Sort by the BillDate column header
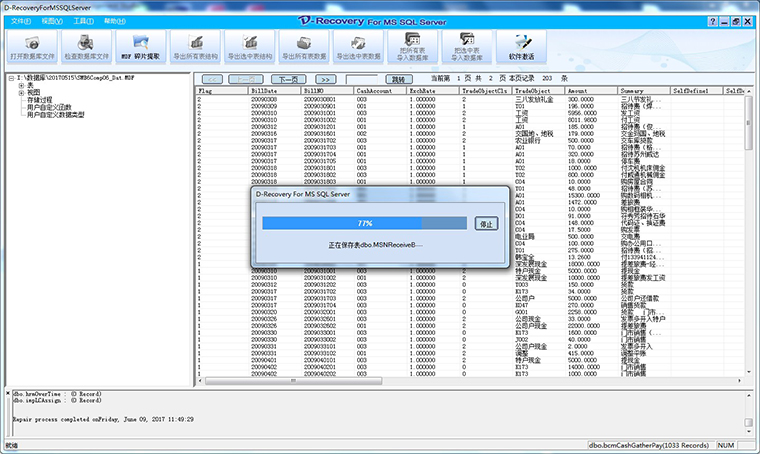 pyautogui.click(x=275, y=91)
